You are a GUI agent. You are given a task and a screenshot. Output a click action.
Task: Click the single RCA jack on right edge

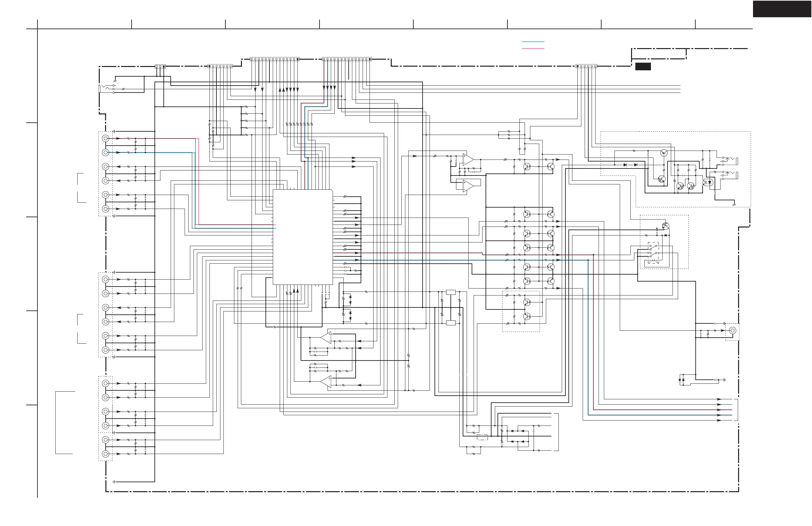coord(732,330)
